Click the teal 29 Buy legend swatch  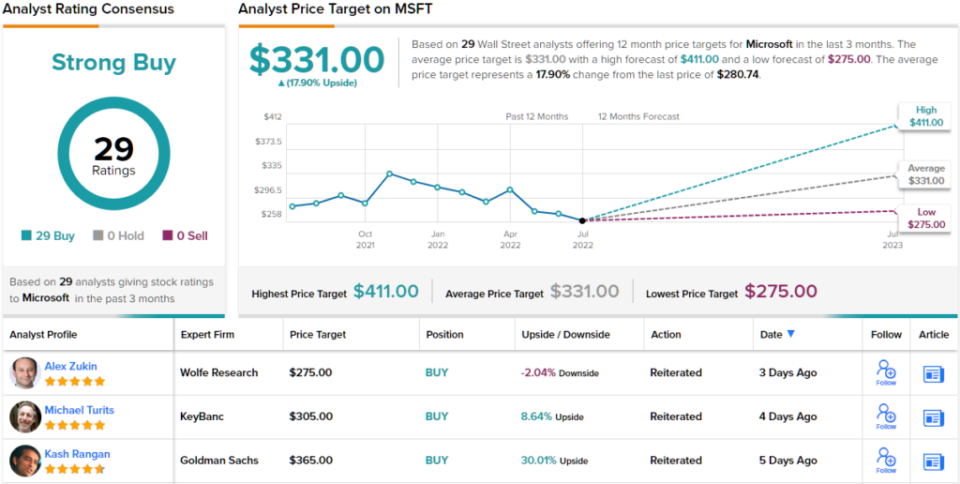[x=27, y=236]
